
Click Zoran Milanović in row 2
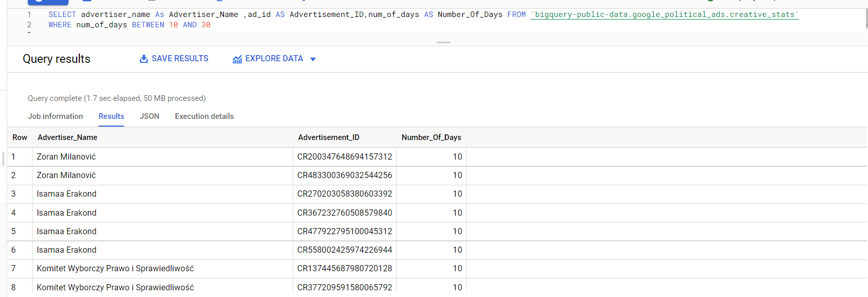point(66,175)
